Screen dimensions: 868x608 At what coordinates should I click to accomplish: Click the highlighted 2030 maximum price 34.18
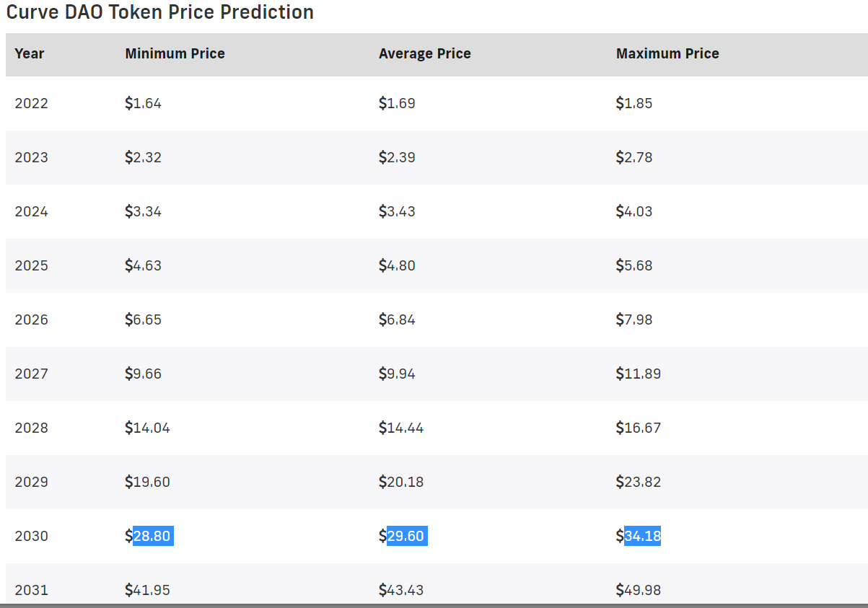coord(642,536)
